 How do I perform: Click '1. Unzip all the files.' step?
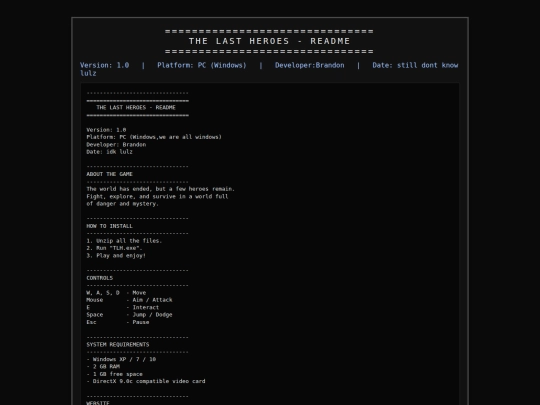(x=124, y=241)
